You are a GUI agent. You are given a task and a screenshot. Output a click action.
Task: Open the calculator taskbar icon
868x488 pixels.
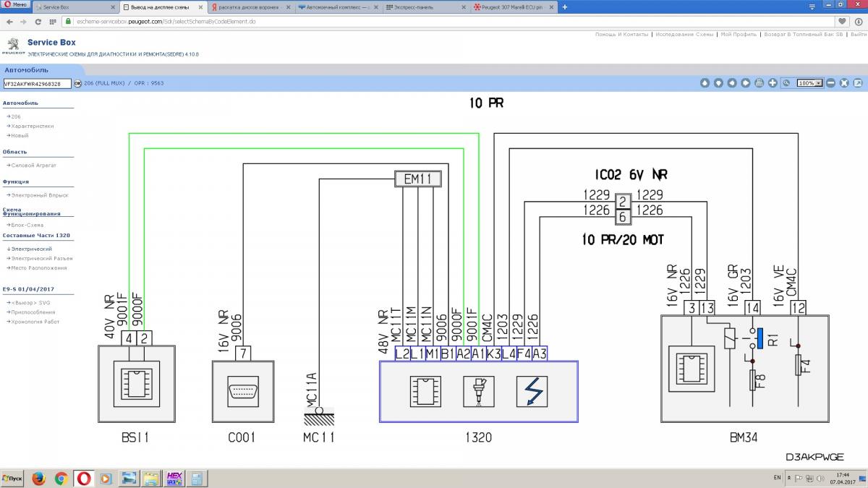coord(196,478)
